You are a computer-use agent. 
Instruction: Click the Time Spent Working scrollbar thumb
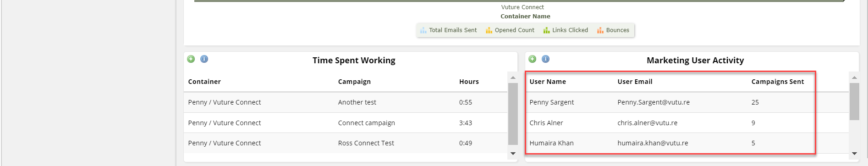(x=513, y=114)
